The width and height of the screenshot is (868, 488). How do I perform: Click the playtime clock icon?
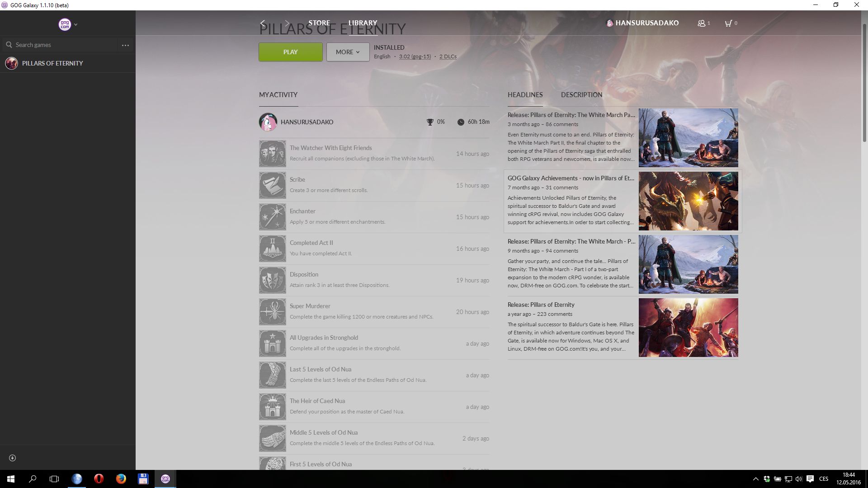tap(461, 122)
